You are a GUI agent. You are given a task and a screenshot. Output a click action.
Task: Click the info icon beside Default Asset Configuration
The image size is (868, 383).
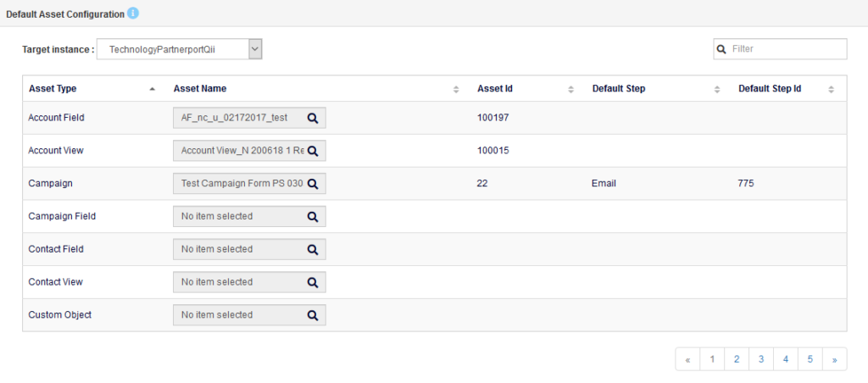tap(133, 14)
